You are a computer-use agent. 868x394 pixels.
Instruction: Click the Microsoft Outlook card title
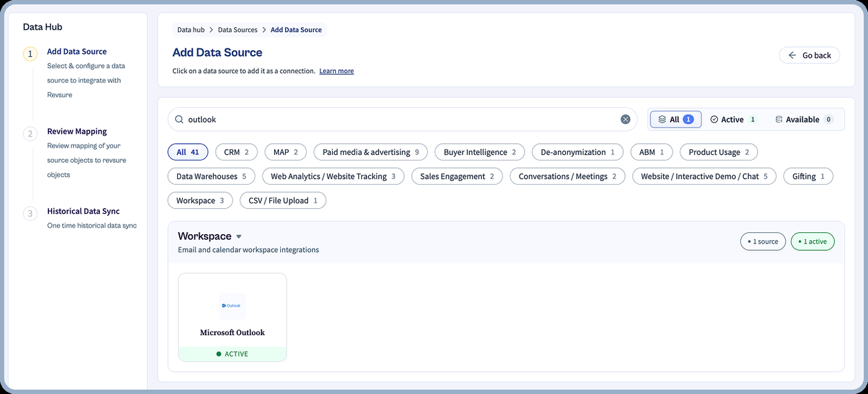232,333
